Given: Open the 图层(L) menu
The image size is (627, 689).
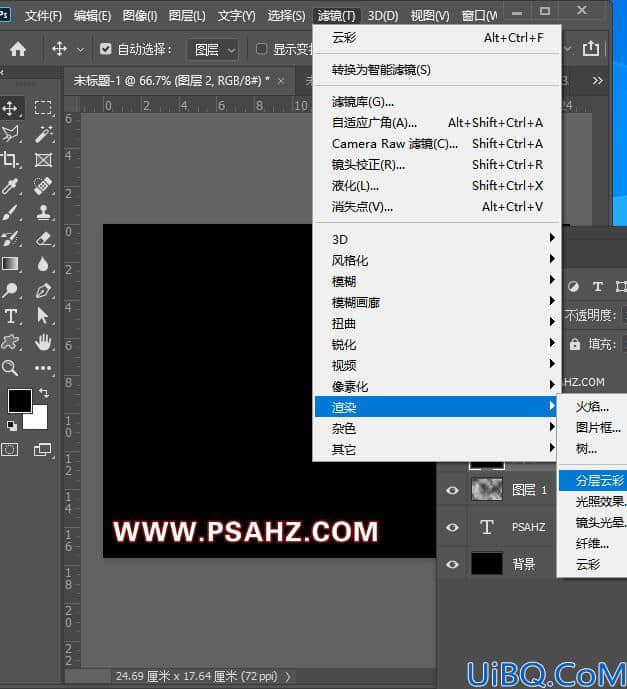Looking at the screenshot, I should (187, 16).
